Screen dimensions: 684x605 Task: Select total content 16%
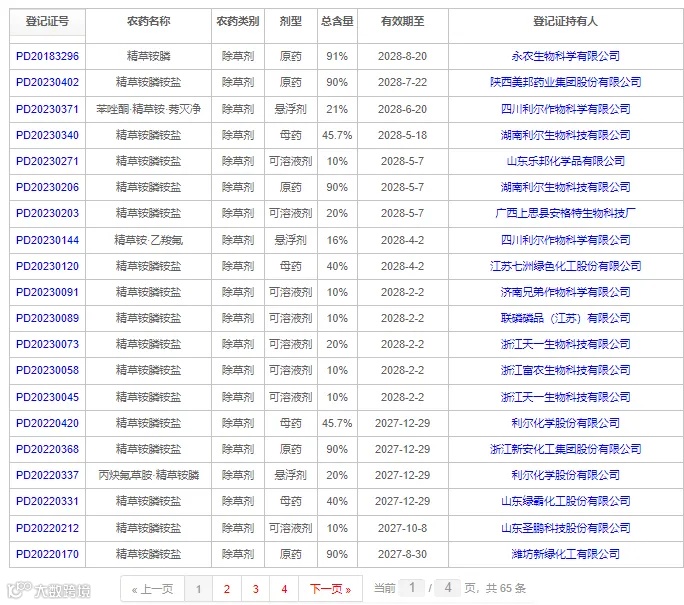(x=337, y=240)
